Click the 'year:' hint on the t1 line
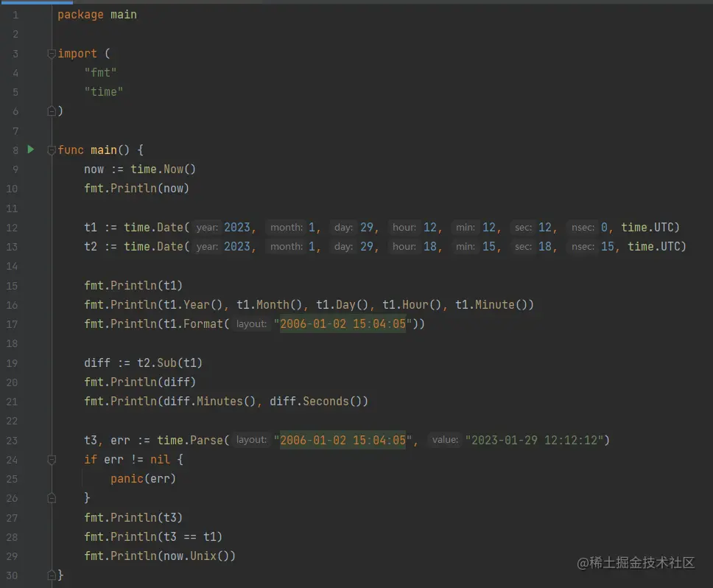 point(207,227)
